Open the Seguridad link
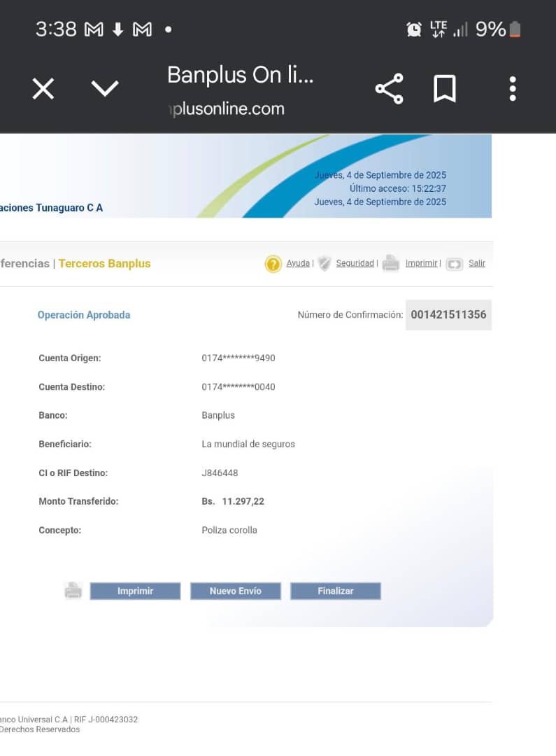Image resolution: width=556 pixels, height=756 pixels. tap(355, 263)
